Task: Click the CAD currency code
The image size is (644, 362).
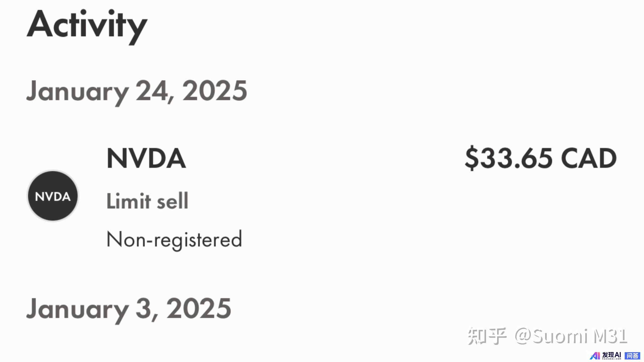Action: (589, 158)
